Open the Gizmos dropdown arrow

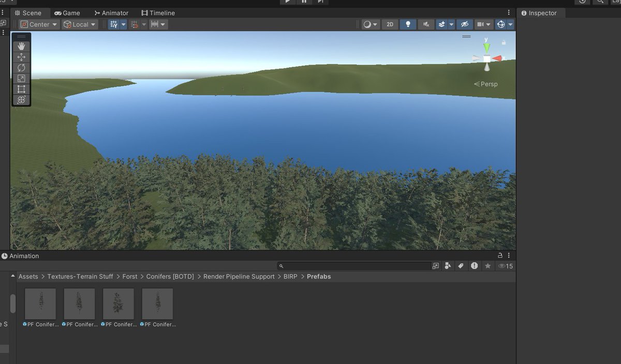pos(511,24)
